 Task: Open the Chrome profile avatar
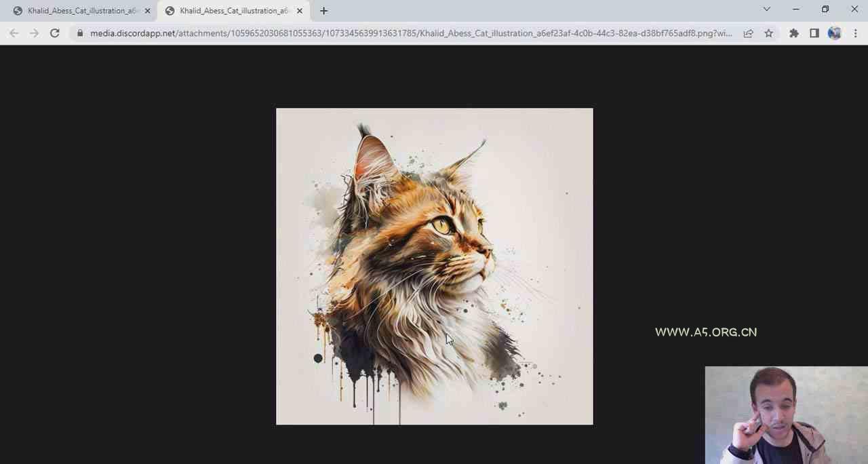pos(835,33)
